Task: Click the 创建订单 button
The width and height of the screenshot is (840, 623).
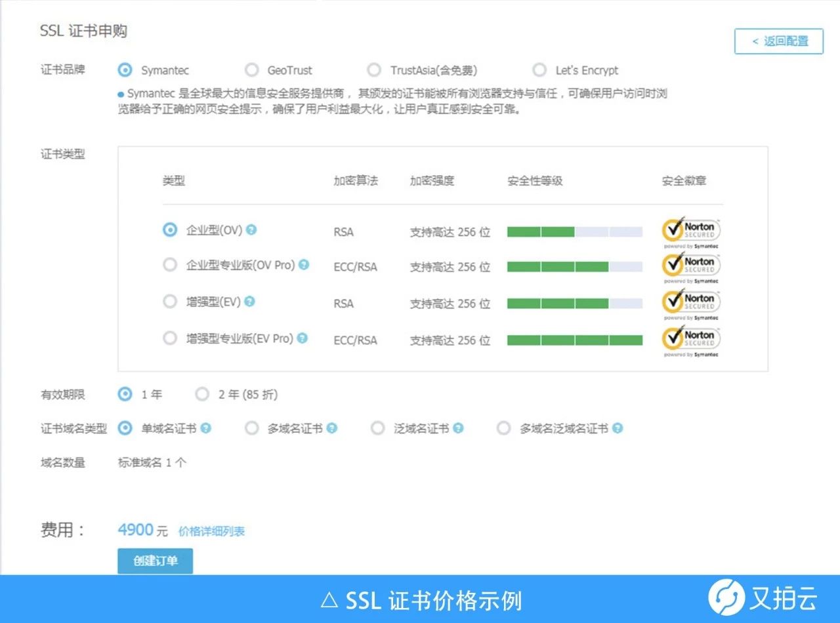Action: [156, 561]
